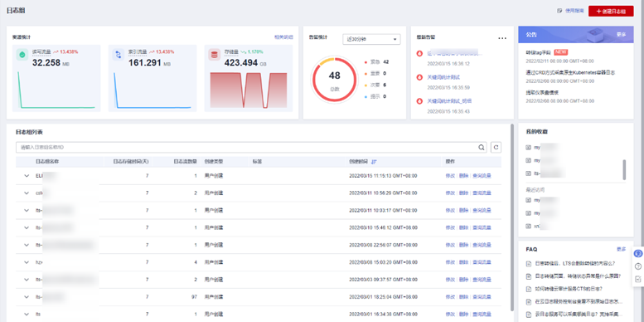Click the icon beside recent item xn
Image resolution: width=644 pixels, height=322 pixels.
click(529, 227)
